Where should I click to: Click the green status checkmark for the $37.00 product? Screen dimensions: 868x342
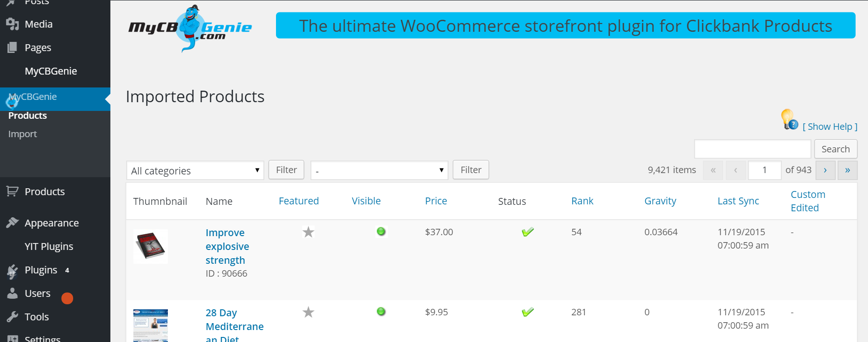(528, 232)
